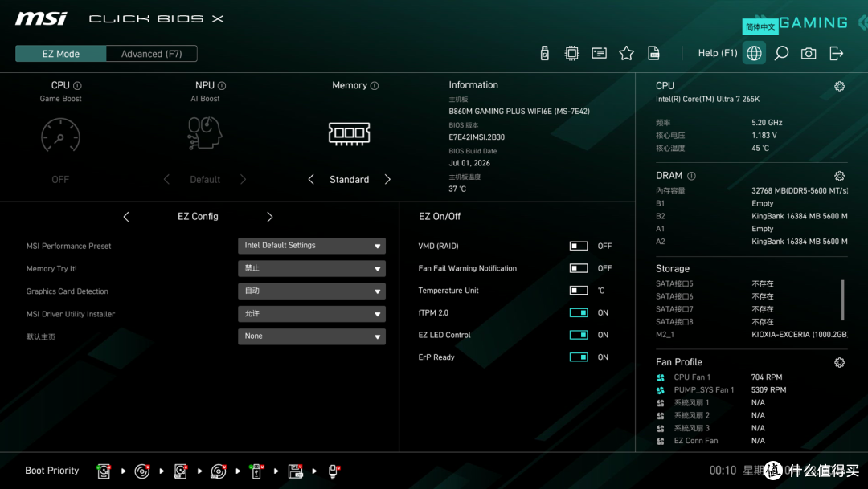Toggle Temperature Unit switch
This screenshot has width=868, height=489.
click(579, 291)
